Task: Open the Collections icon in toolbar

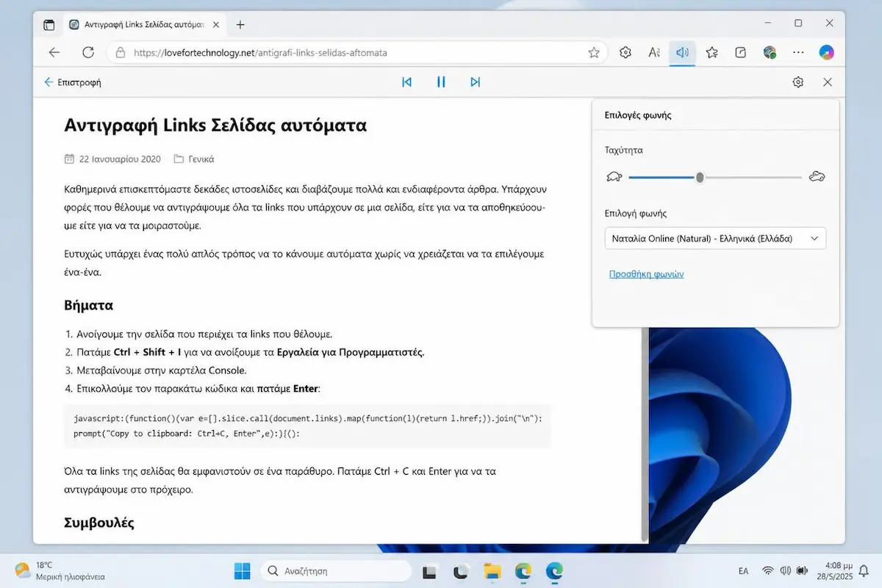Action: (741, 52)
